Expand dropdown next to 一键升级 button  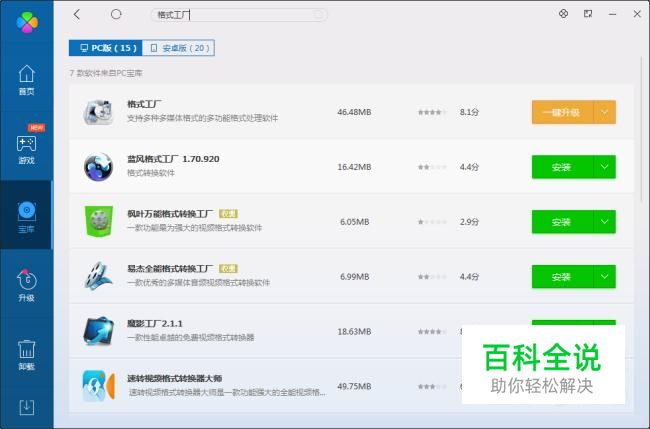click(x=605, y=112)
